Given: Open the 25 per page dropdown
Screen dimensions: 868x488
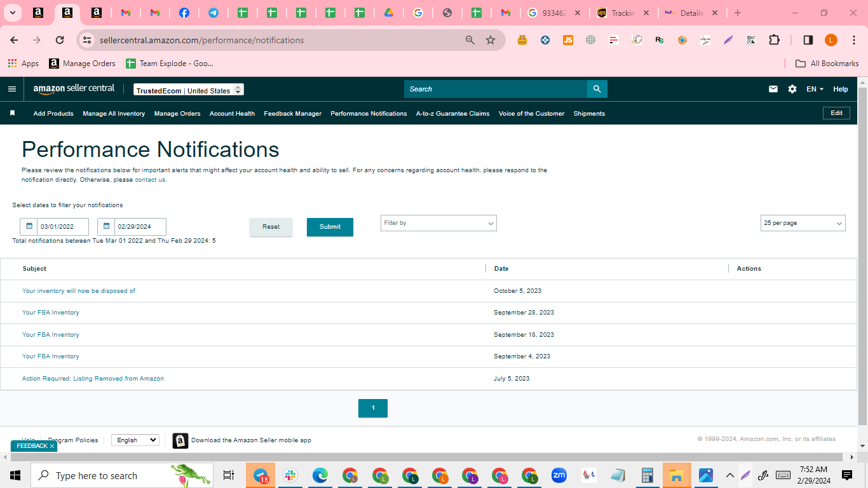Looking at the screenshot, I should pos(803,223).
